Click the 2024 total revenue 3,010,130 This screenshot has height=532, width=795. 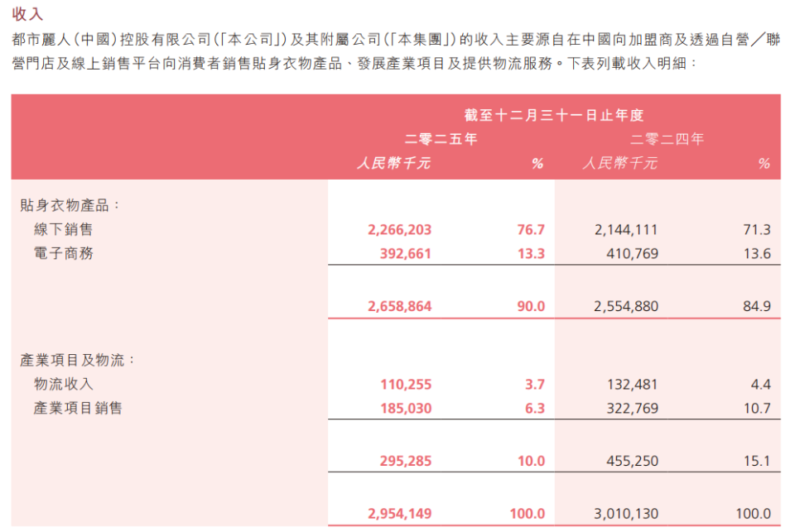(x=626, y=513)
